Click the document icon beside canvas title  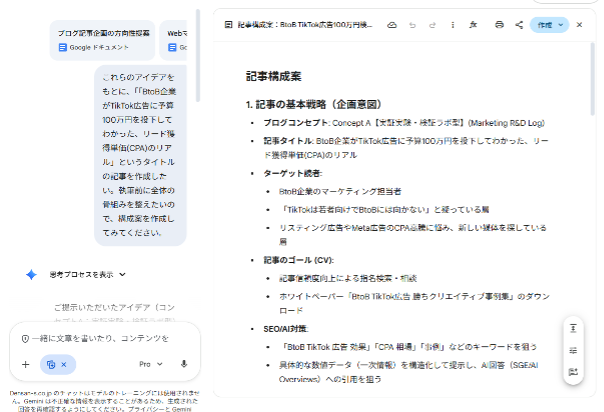(x=228, y=25)
